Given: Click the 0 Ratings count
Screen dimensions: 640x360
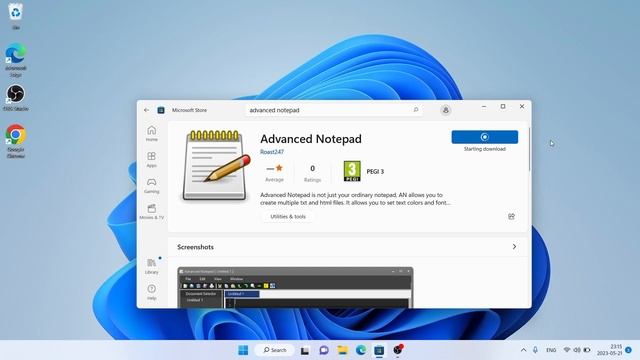Looking at the screenshot, I should tap(312, 173).
